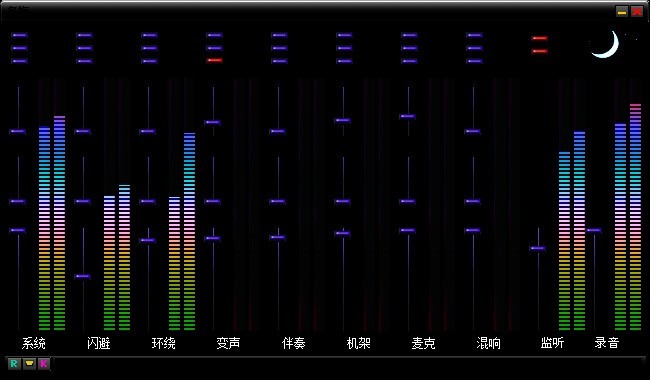
Task: Click the 系统 channel label
Action: pos(34,343)
